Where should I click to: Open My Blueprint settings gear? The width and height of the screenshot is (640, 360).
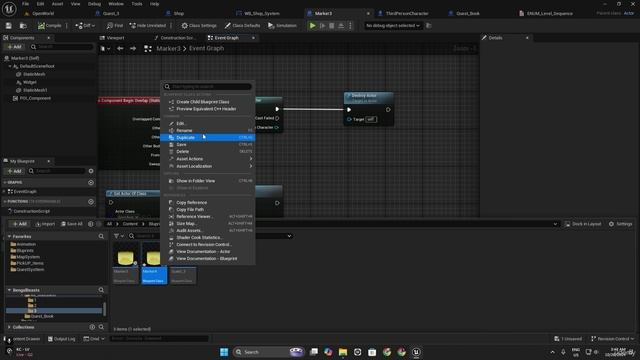click(91, 171)
